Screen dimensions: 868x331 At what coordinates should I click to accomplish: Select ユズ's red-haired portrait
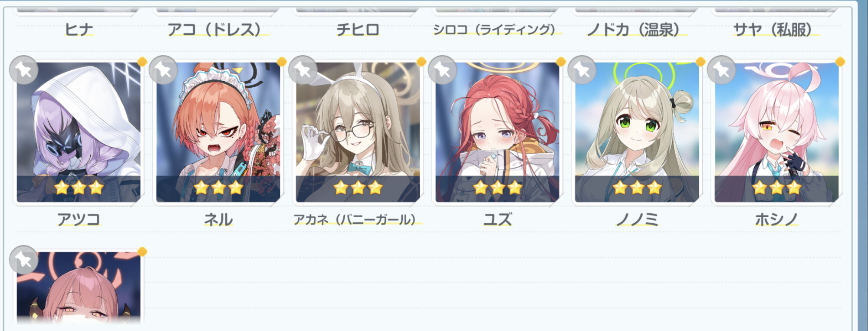(x=497, y=132)
